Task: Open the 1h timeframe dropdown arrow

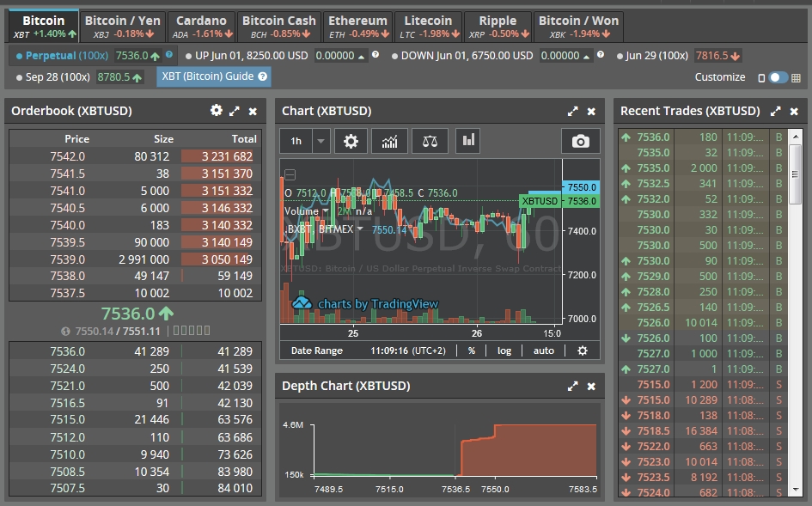Action: (x=321, y=141)
